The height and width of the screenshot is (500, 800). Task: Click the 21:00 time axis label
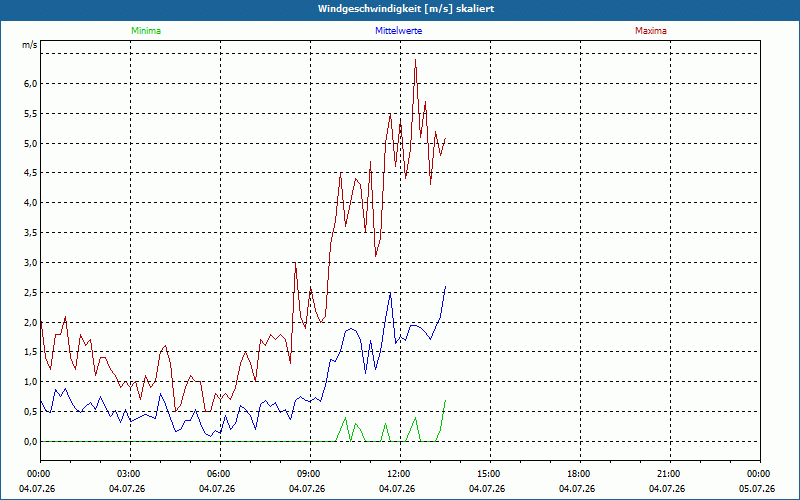point(670,474)
